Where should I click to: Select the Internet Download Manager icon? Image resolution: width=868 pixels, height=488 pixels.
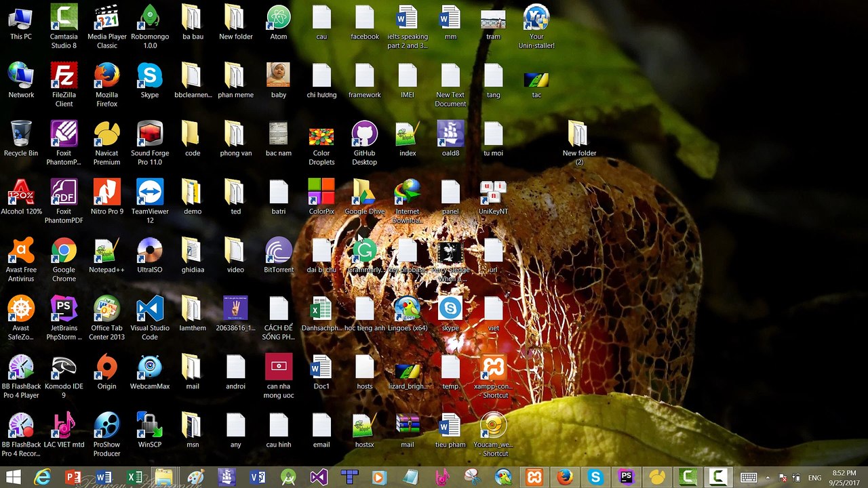pyautogui.click(x=408, y=201)
